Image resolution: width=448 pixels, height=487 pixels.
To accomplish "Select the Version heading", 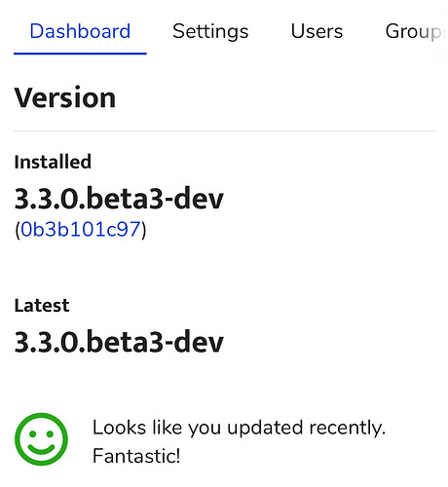I will point(65,97).
